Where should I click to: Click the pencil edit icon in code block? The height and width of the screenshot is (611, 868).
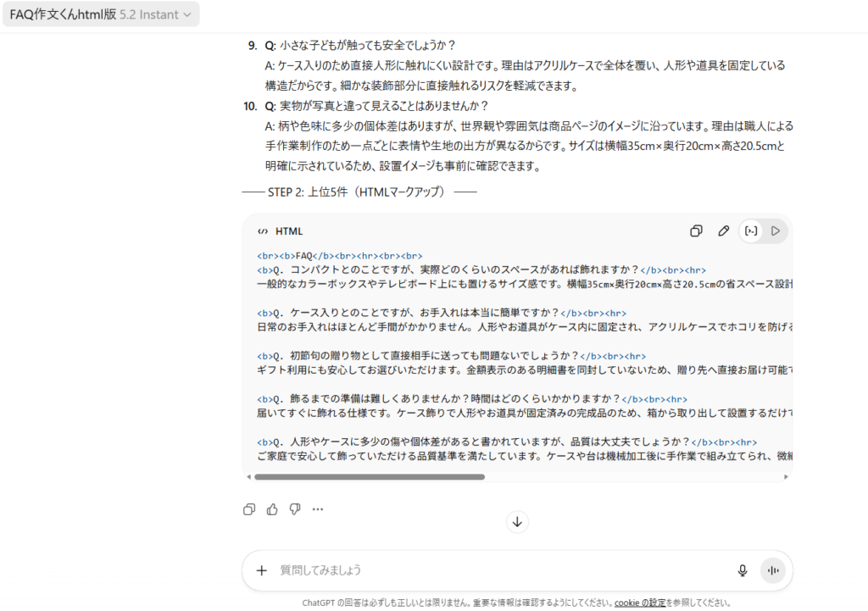(723, 231)
